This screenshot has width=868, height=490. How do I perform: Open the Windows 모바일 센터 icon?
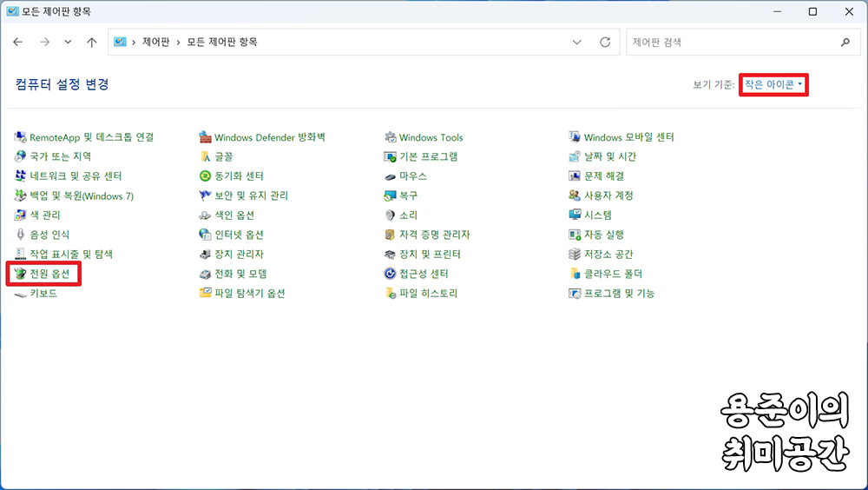coord(575,137)
